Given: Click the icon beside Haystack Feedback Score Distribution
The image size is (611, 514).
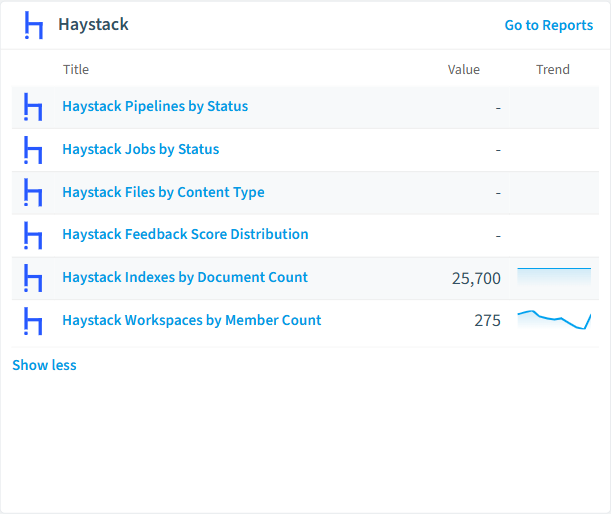Looking at the screenshot, I should pos(33,235).
